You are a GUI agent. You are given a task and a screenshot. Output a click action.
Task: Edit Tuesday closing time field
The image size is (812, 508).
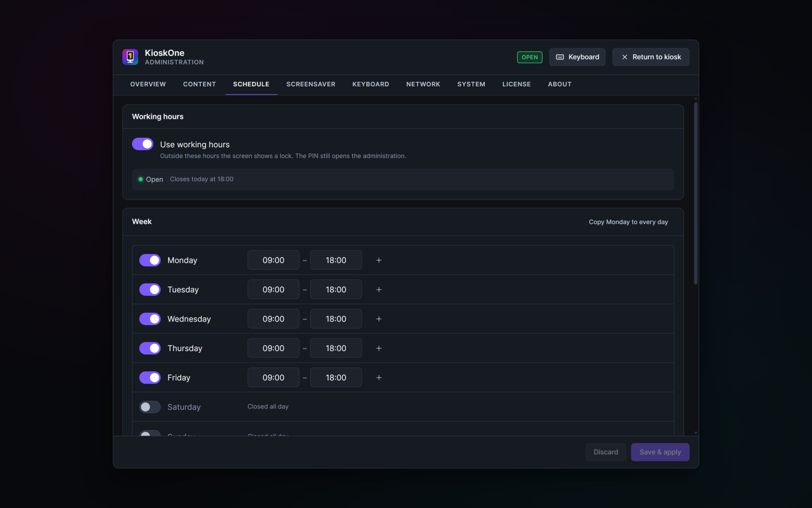point(336,290)
